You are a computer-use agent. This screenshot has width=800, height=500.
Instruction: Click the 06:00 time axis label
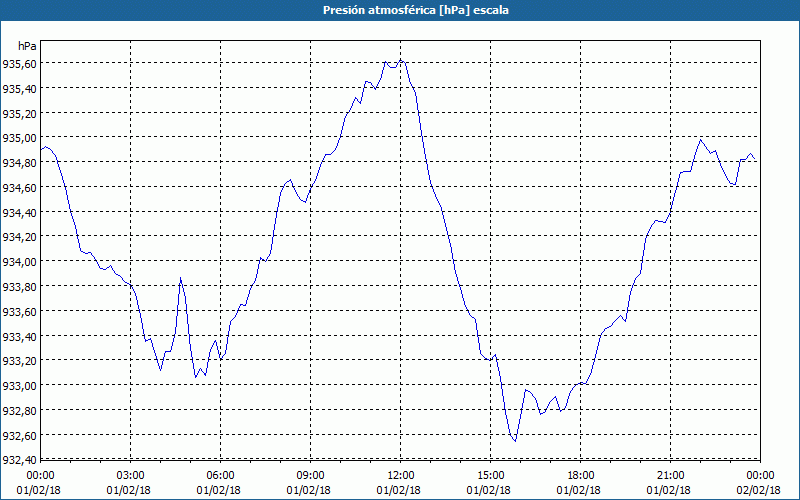(218, 476)
